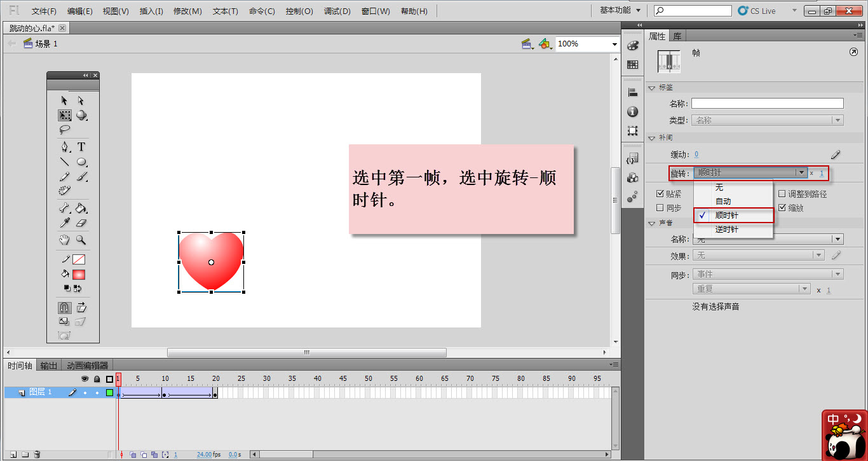
Task: Click the swap colors icon
Action: coord(78,288)
